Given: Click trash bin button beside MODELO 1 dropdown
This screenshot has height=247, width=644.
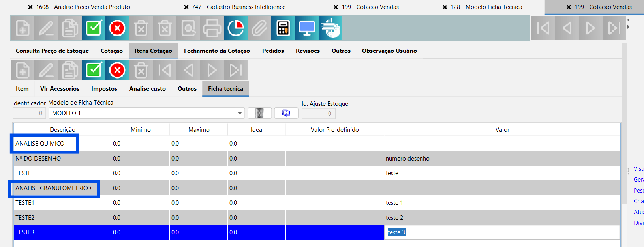Looking at the screenshot, I should click(259, 113).
